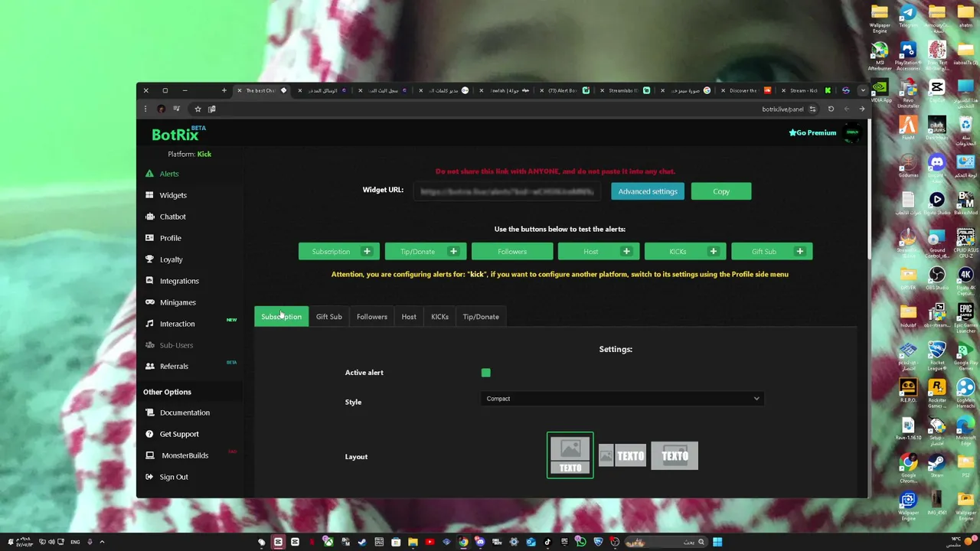Test the Followers alert button

point(512,252)
